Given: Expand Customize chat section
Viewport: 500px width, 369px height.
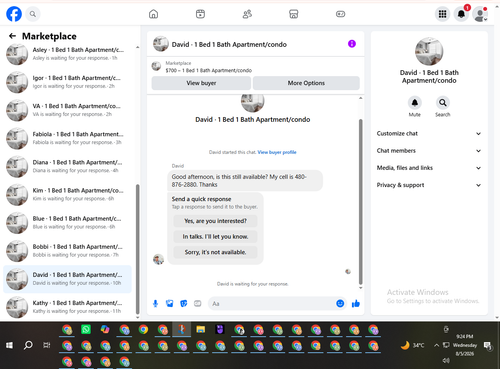Looking at the screenshot, I should click(x=429, y=134).
